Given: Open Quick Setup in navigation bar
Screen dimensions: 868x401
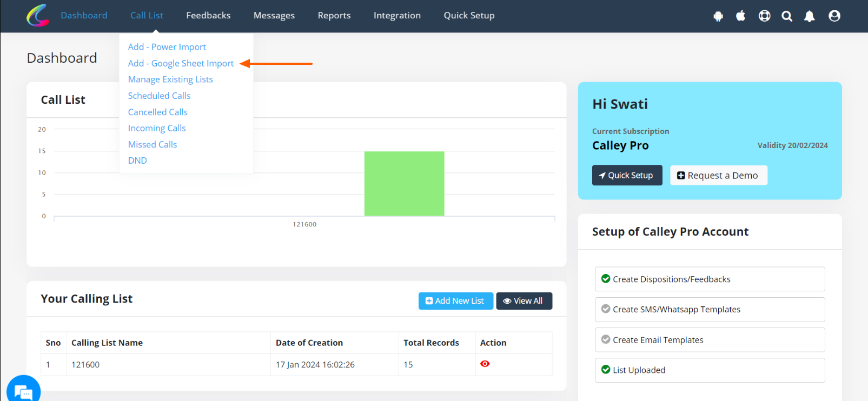Looking at the screenshot, I should pos(469,15).
